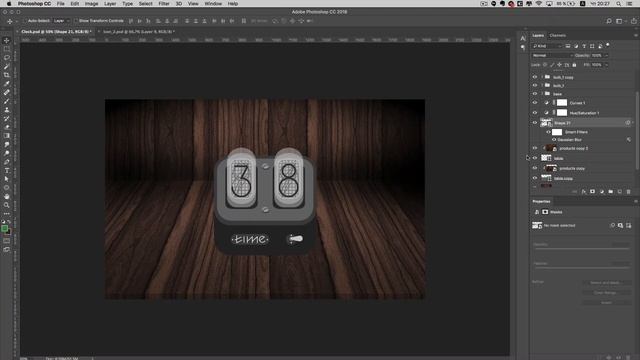
Task: Click the lock all padlock icon
Action: coord(574,65)
